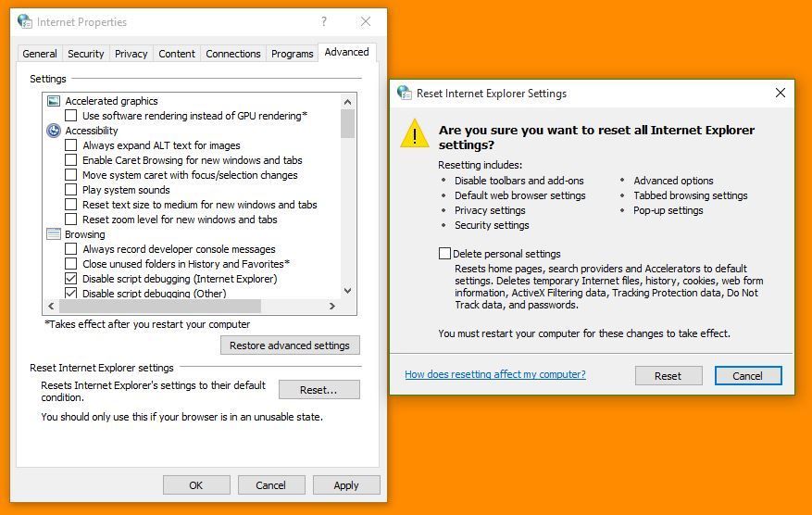The width and height of the screenshot is (812, 515).
Task: Click the yellow warning triangle icon
Action: [414, 134]
